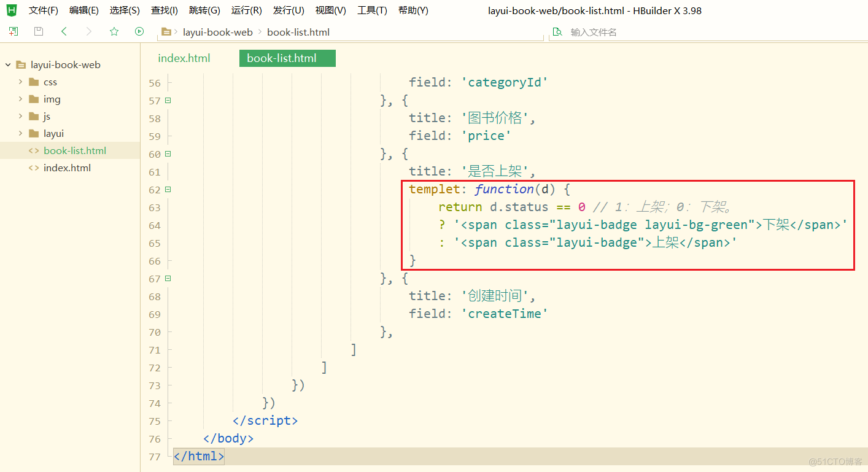The height and width of the screenshot is (472, 868).
Task: Expand the layui folder chevron
Action: pyautogui.click(x=20, y=133)
